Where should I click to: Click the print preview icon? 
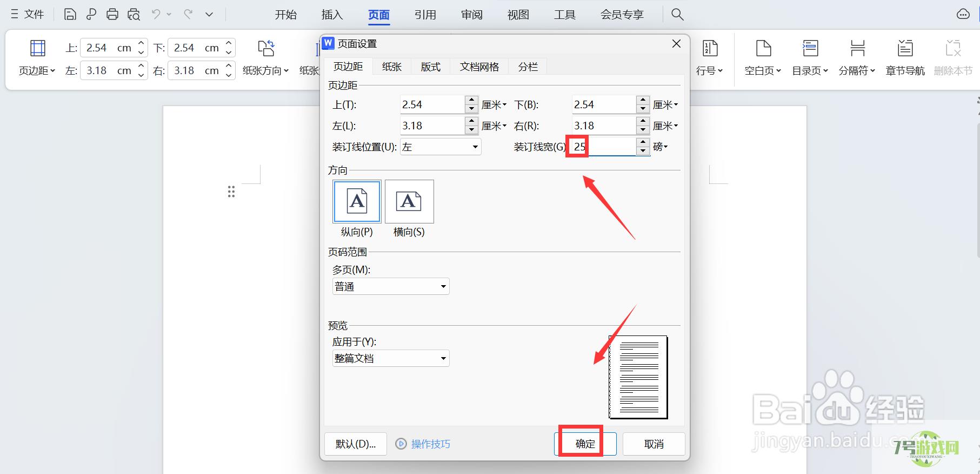click(134, 15)
